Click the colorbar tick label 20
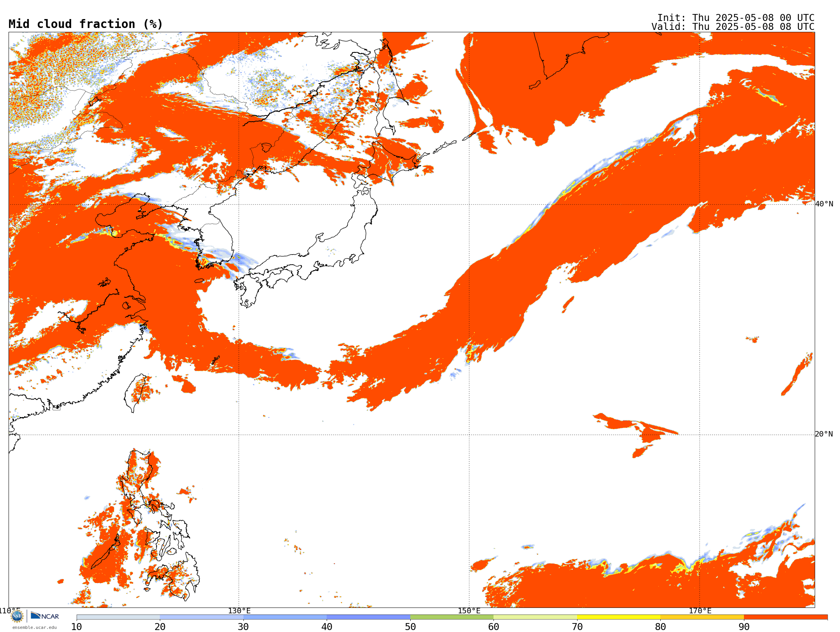Viewport: 840px width, 632px height. point(160,627)
